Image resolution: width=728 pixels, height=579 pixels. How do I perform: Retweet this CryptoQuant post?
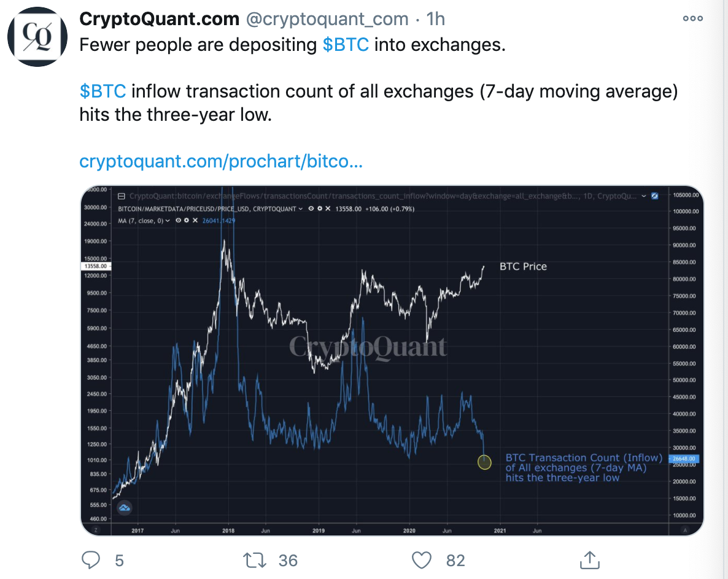(x=255, y=560)
